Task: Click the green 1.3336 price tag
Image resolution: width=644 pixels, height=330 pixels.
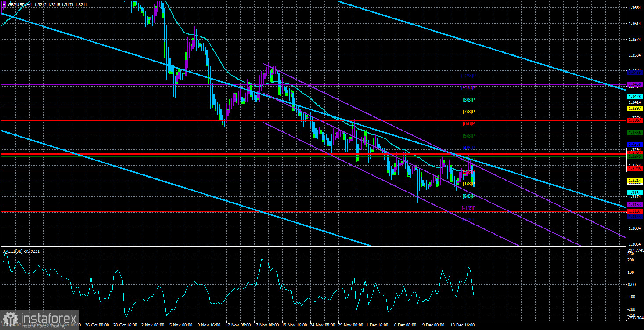Action: [635, 132]
